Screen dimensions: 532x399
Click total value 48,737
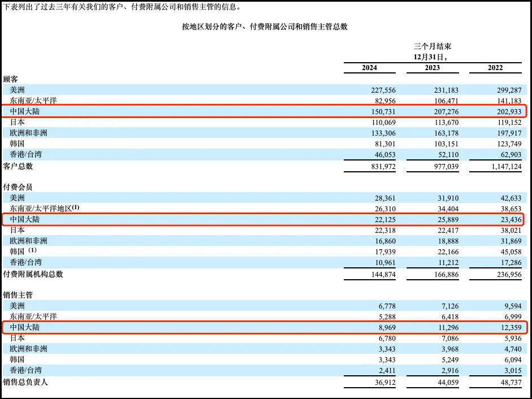[511, 383]
